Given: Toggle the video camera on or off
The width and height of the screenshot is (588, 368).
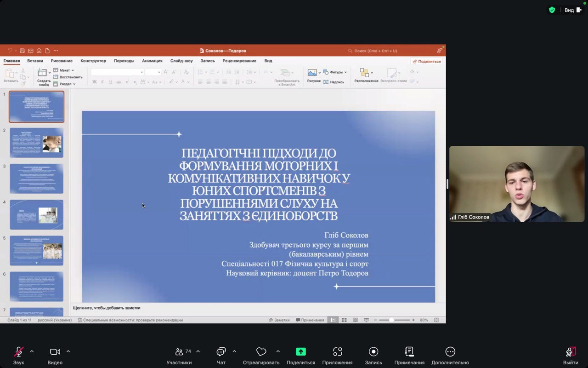Looking at the screenshot, I should click(55, 352).
